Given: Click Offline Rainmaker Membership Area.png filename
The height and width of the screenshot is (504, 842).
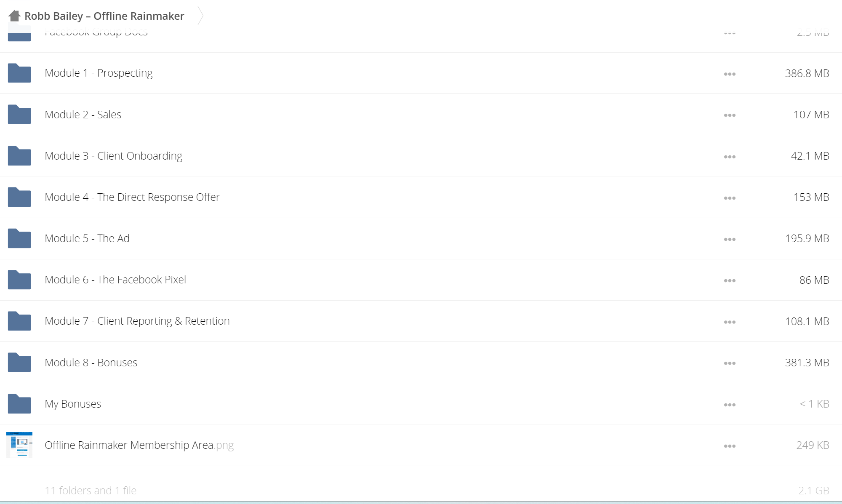Looking at the screenshot, I should tap(139, 445).
